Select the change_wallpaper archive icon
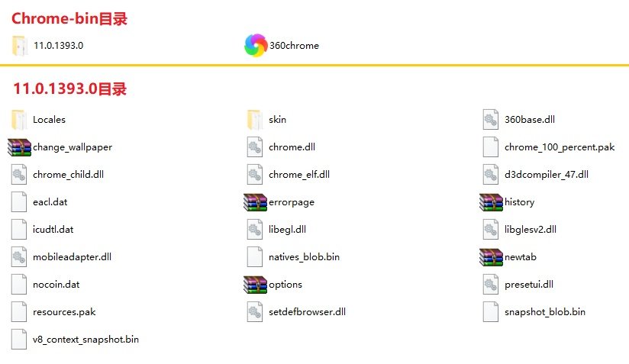The width and height of the screenshot is (629, 364). pyautogui.click(x=20, y=147)
